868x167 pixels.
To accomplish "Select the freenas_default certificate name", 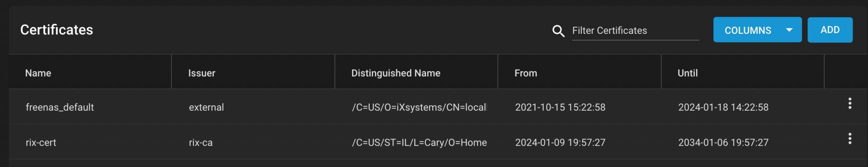I will point(60,107).
